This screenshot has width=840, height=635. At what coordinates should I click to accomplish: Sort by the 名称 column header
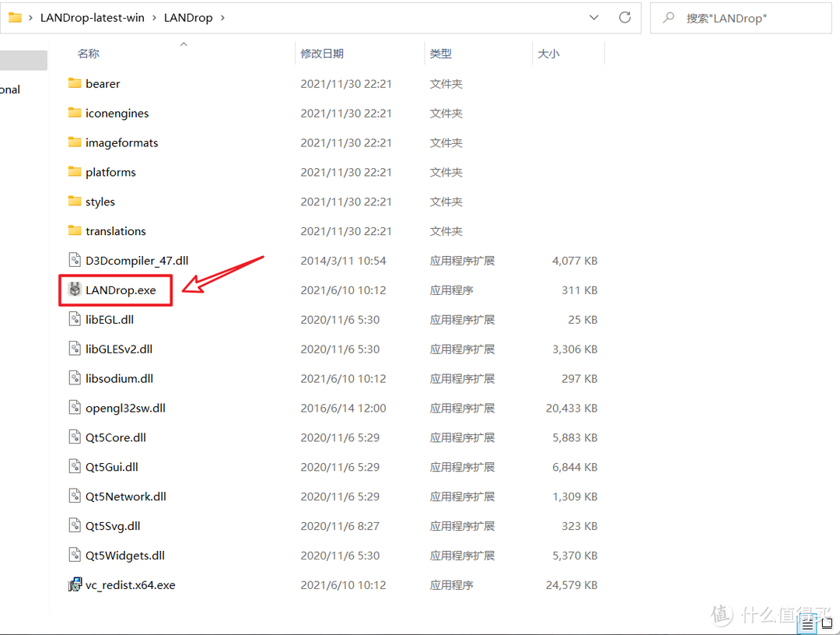89,54
